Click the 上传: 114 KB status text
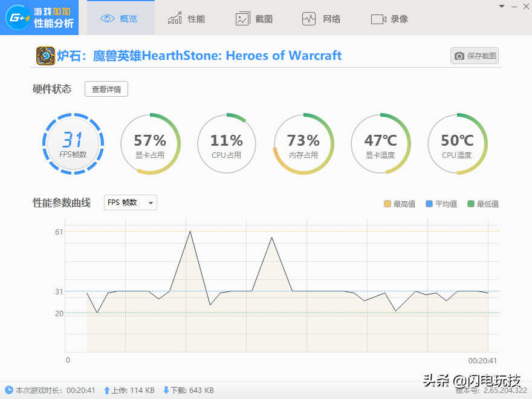This screenshot has height=399, width=532. (x=132, y=391)
